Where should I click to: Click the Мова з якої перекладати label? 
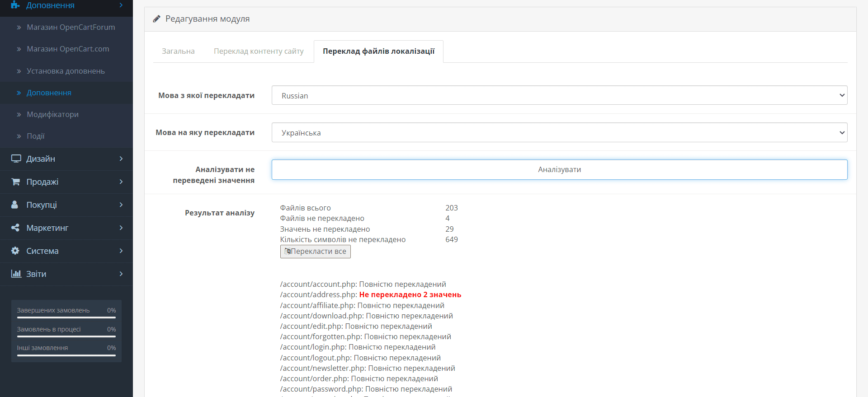pos(206,95)
